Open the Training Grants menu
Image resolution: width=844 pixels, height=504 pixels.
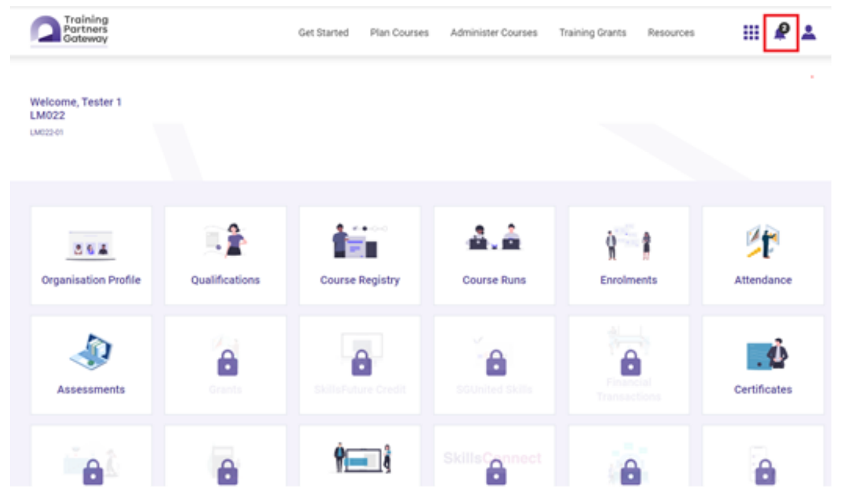(x=592, y=33)
